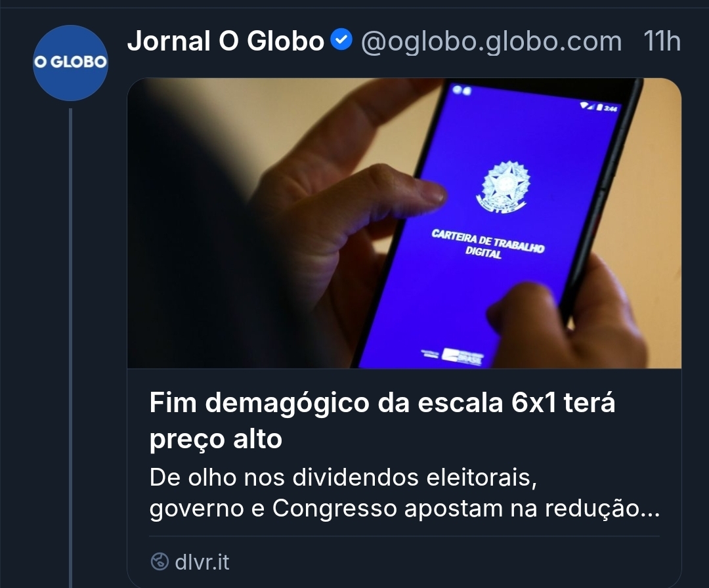Click the O GLOBO logo text in avatar
This screenshot has height=588, width=709.
point(70,62)
